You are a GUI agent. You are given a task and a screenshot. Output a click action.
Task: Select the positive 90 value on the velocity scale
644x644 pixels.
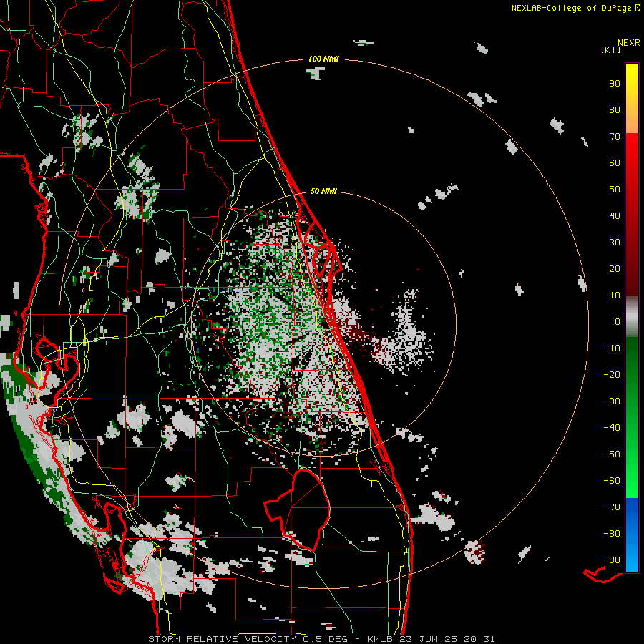tap(615, 84)
